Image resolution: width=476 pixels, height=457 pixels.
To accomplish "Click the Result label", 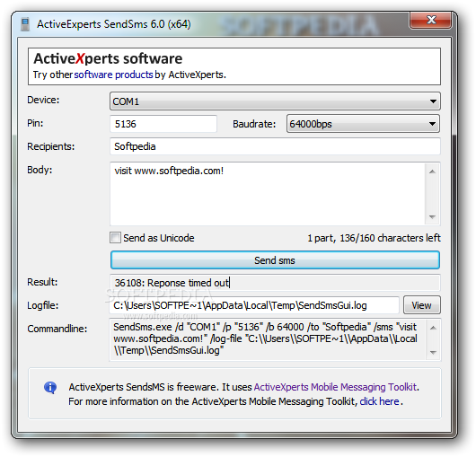I will 42,282.
